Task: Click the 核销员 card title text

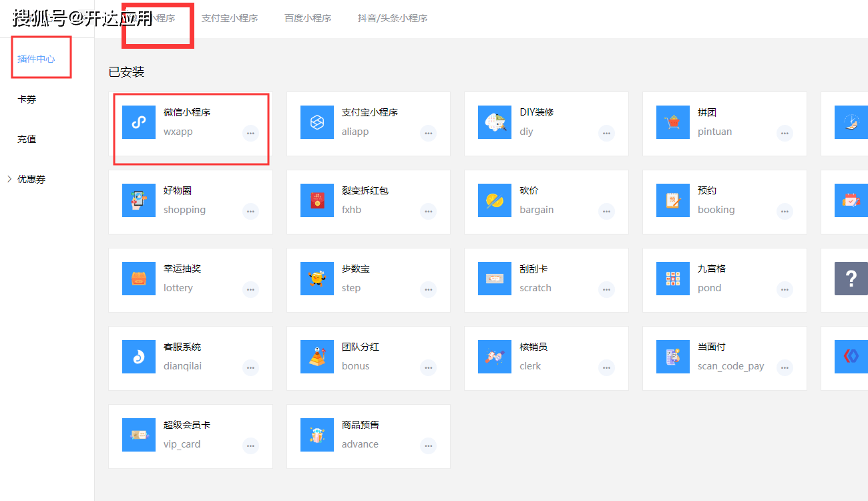Action: click(534, 347)
